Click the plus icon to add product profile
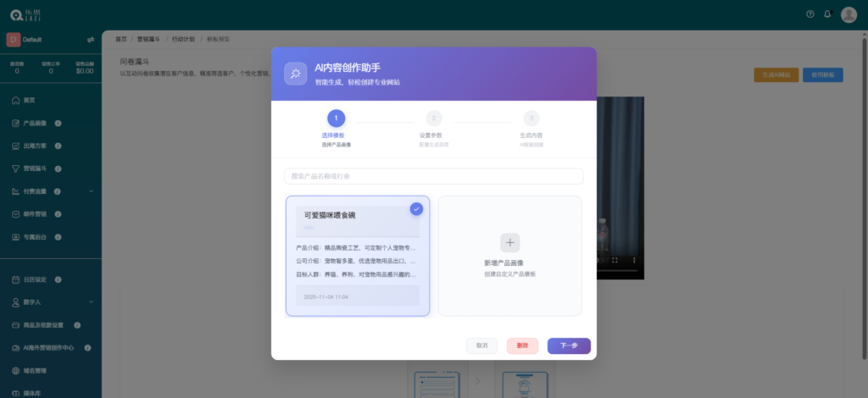Viewport: 868px width, 398px height. pos(509,243)
